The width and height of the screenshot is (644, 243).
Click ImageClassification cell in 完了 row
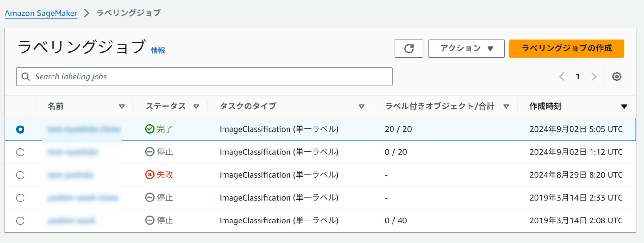click(x=279, y=129)
